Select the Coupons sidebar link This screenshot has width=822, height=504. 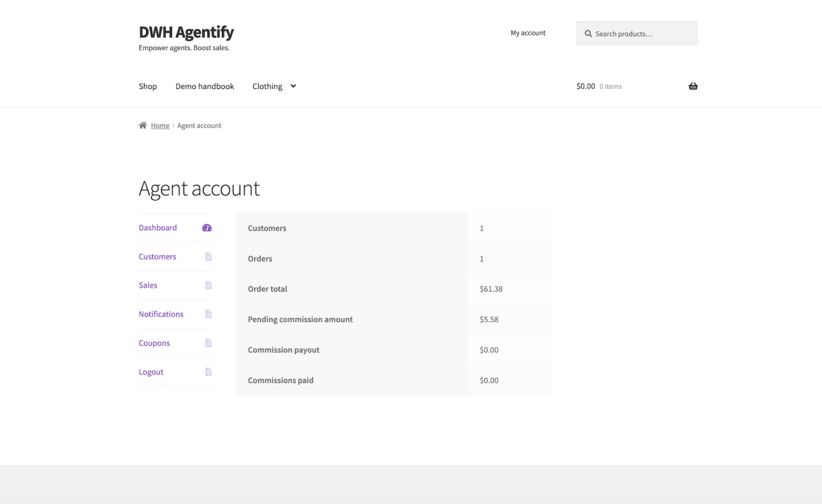(x=154, y=343)
